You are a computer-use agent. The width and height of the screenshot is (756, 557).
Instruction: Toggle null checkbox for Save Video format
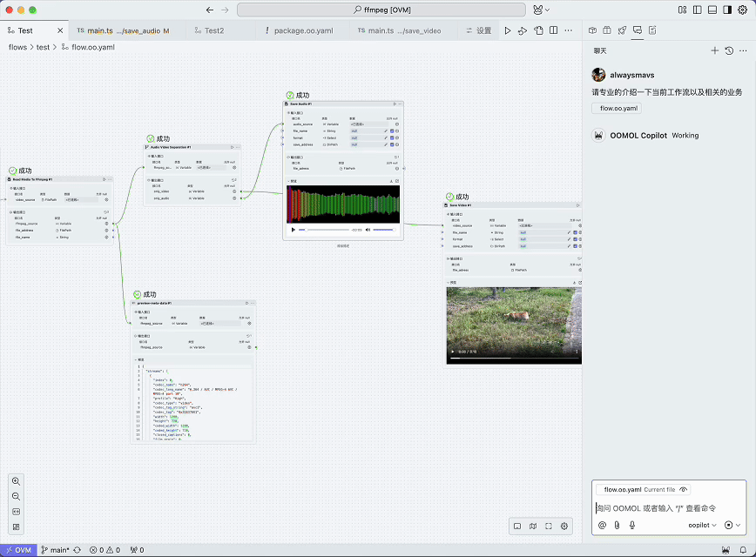tap(576, 239)
